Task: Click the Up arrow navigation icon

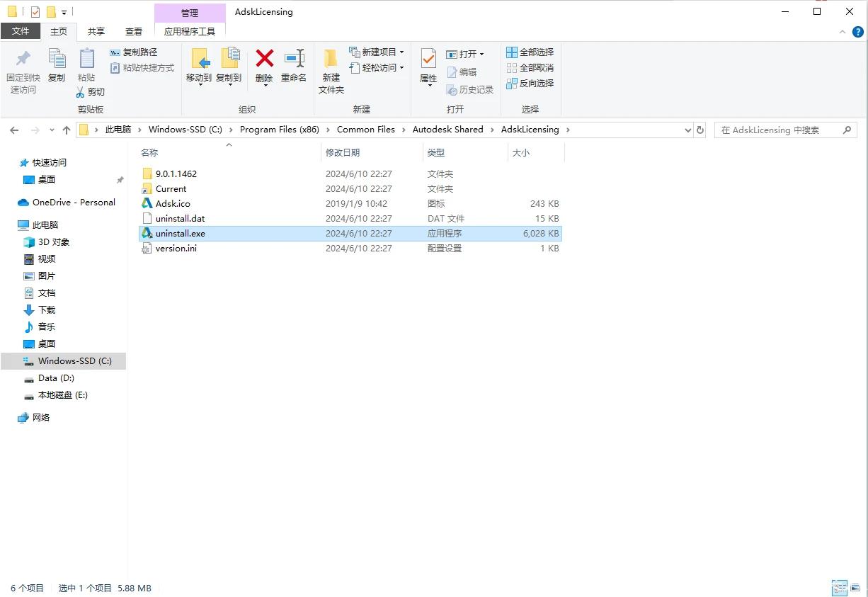Action: 67,130
